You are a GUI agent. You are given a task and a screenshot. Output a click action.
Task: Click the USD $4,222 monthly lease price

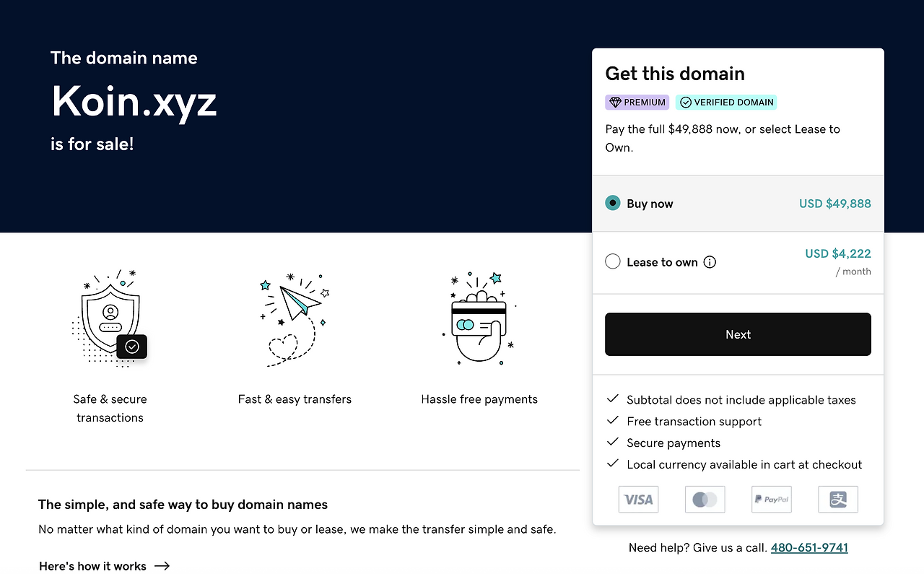837,253
